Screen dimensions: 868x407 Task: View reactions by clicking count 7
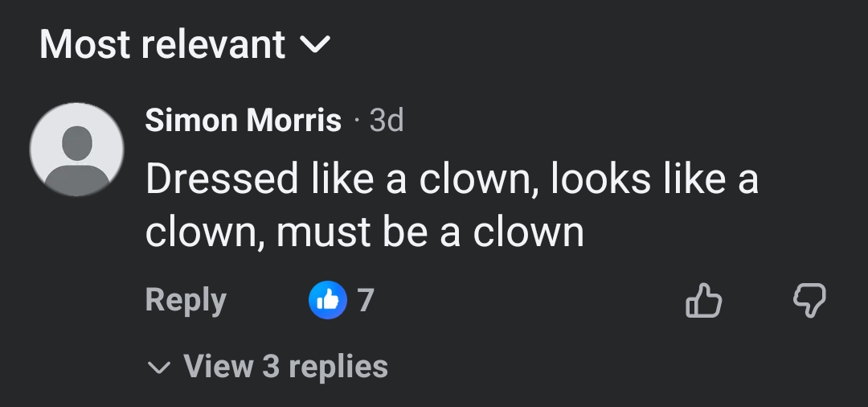(x=366, y=301)
